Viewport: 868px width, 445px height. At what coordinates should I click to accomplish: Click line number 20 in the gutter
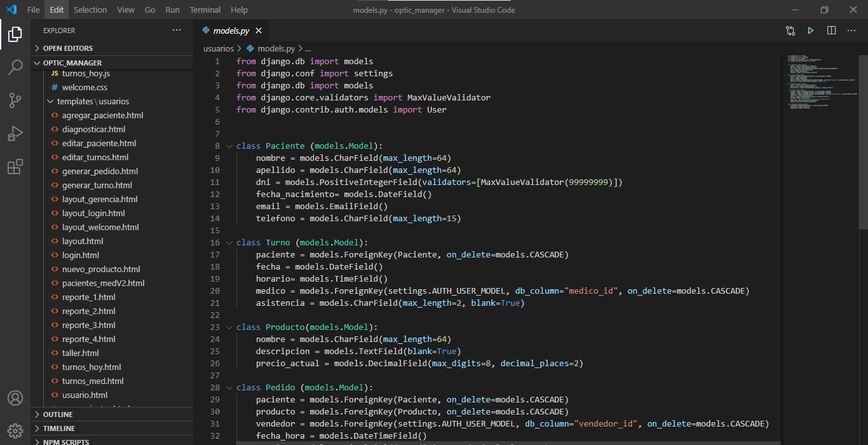coord(214,291)
